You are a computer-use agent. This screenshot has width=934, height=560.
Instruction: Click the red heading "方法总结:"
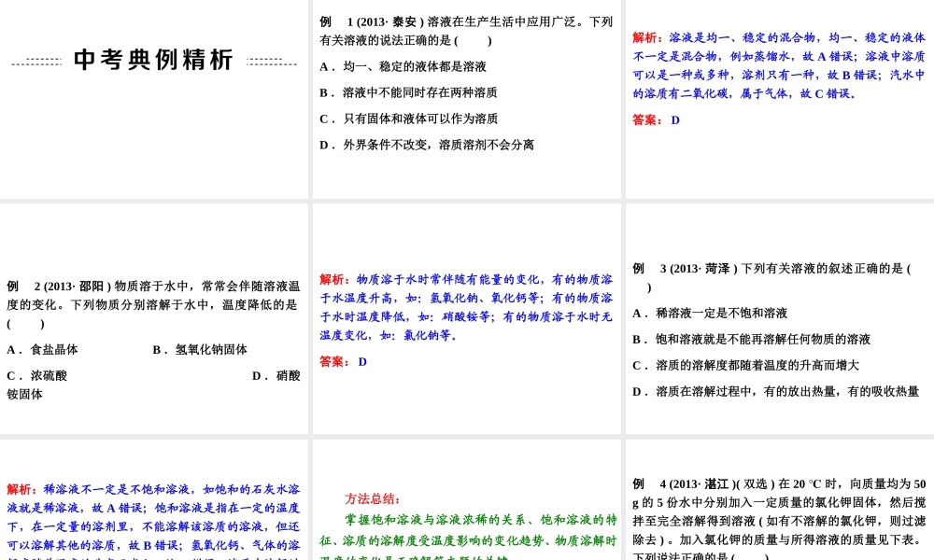pyautogui.click(x=373, y=499)
